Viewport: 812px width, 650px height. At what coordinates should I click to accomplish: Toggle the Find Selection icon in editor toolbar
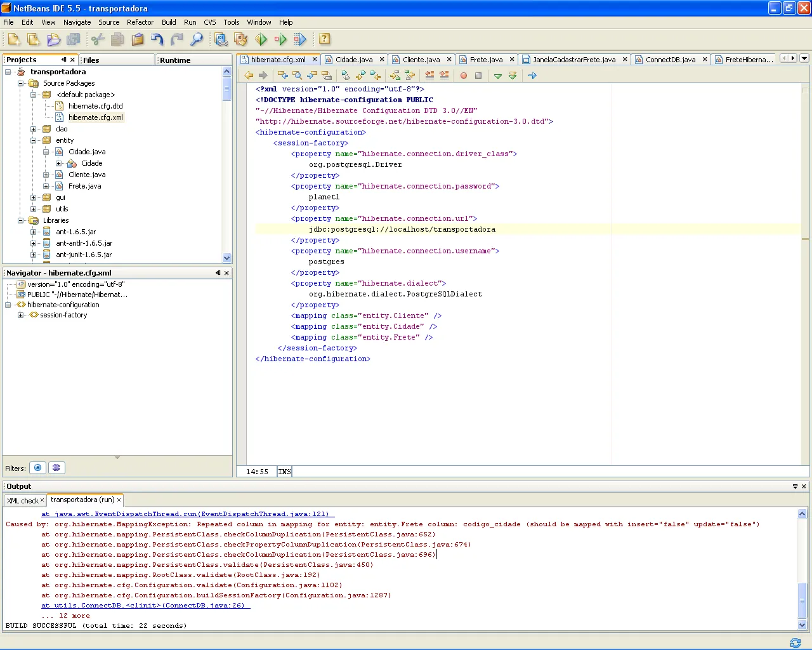297,76
